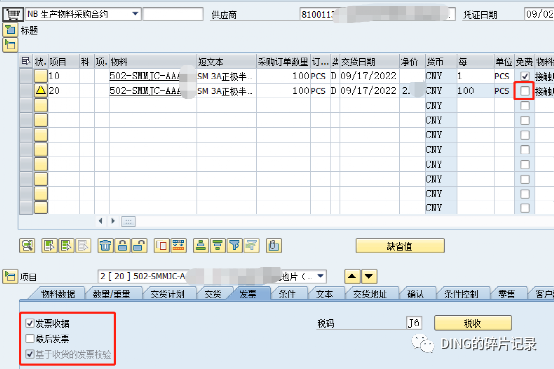Click the table layout settings icon

click(179, 246)
